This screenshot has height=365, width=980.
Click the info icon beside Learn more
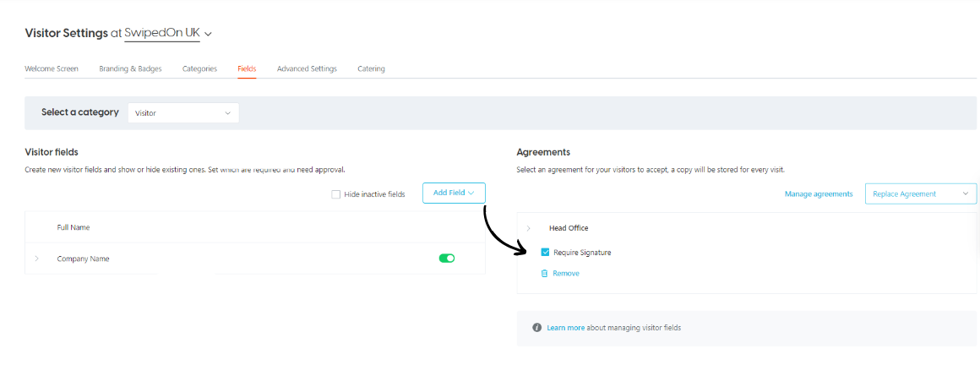[536, 328]
